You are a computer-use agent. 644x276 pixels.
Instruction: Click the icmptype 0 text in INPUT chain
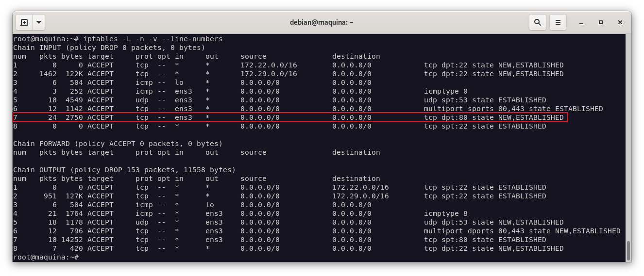(x=446, y=91)
